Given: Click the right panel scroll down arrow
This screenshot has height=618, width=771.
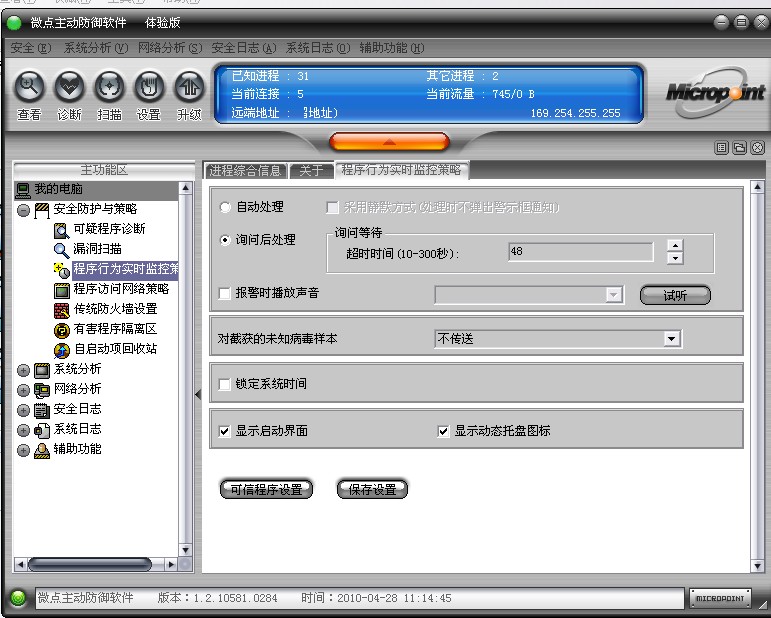Looking at the screenshot, I should [757, 566].
